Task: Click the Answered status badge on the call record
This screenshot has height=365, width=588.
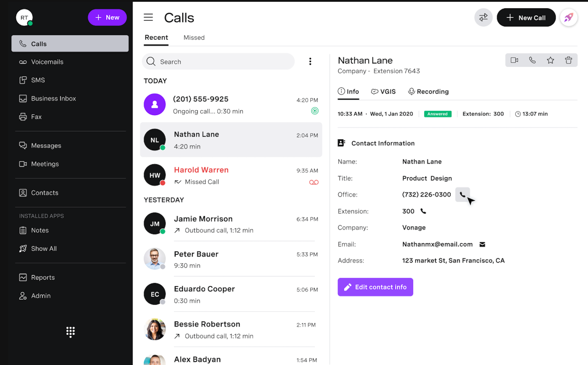Action: (x=437, y=114)
